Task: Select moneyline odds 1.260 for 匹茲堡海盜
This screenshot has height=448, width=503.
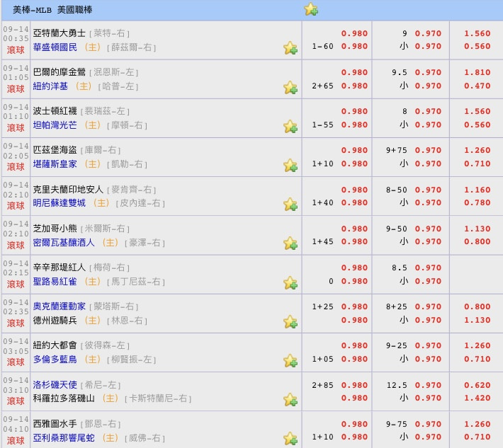Action: pyautogui.click(x=477, y=150)
